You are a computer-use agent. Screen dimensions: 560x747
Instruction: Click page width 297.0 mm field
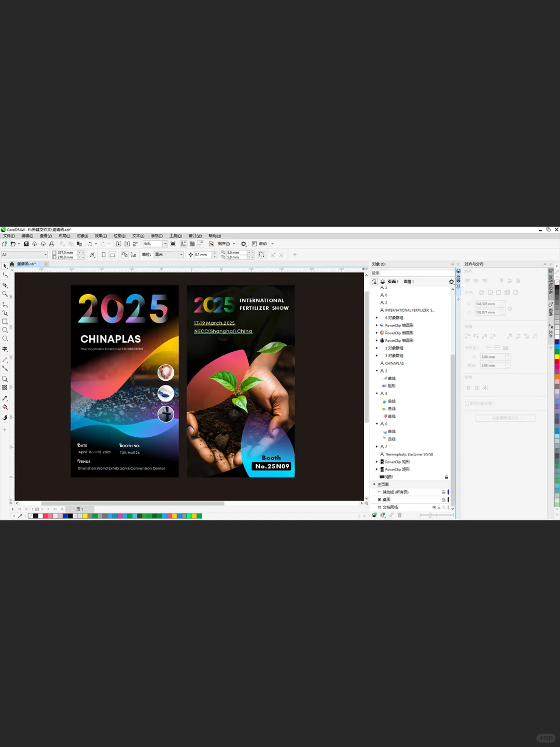tap(67, 253)
